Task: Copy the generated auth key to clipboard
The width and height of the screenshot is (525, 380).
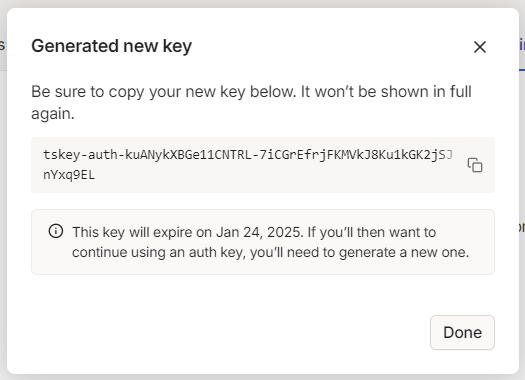Action: pyautogui.click(x=475, y=165)
